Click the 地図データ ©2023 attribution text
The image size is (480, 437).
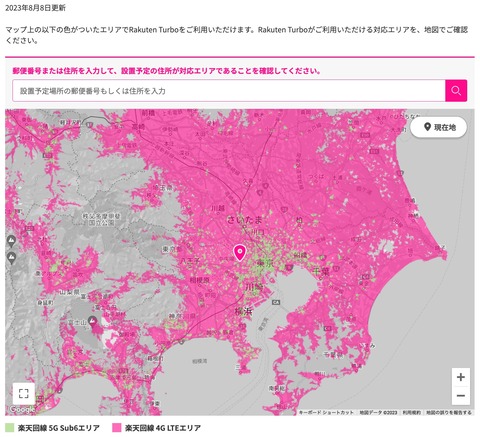pos(378,413)
